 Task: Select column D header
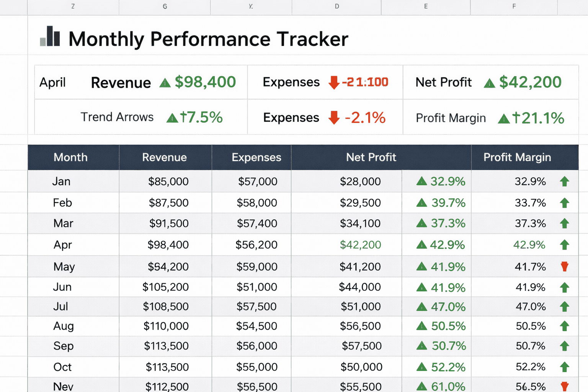[336, 7]
